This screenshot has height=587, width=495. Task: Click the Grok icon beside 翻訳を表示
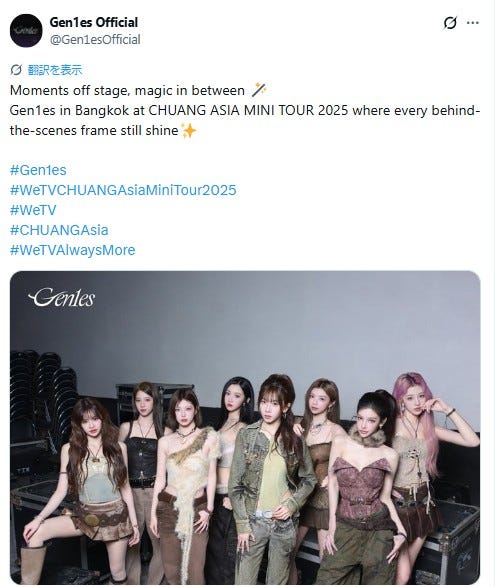pos(16,70)
